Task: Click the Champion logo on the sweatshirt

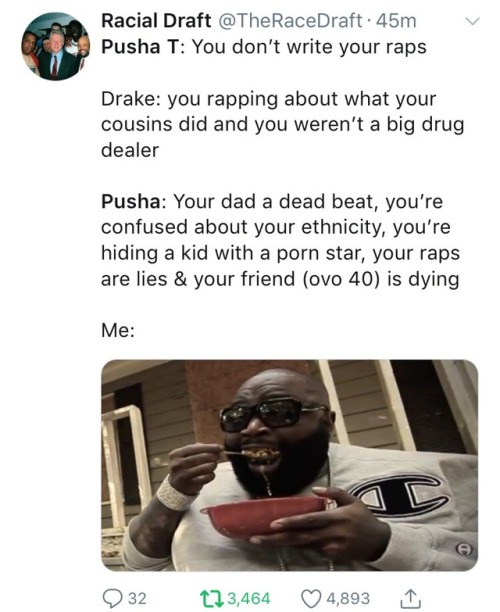Action: pos(399,496)
